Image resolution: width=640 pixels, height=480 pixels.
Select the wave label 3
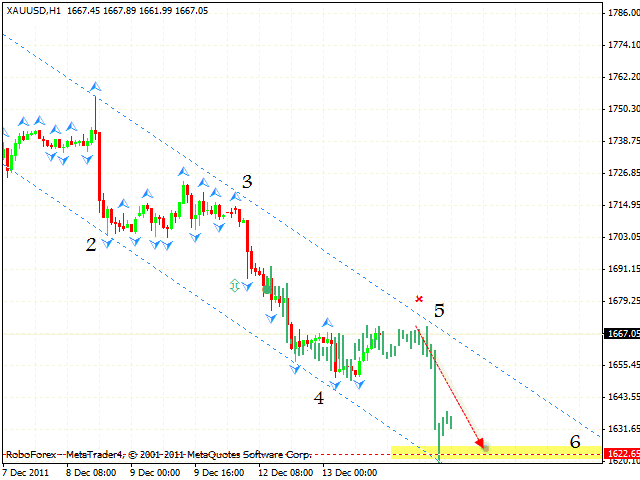(247, 182)
